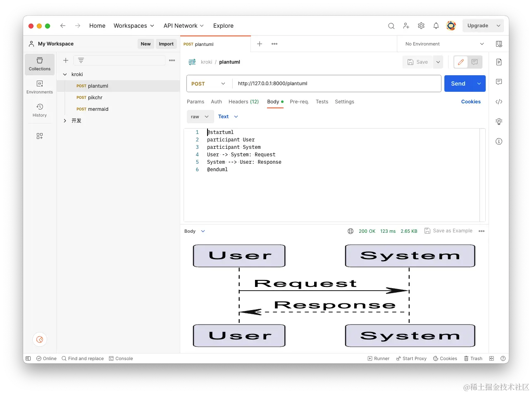The width and height of the screenshot is (532, 394).
Task: Open raw body type dropdown
Action: pyautogui.click(x=200, y=117)
